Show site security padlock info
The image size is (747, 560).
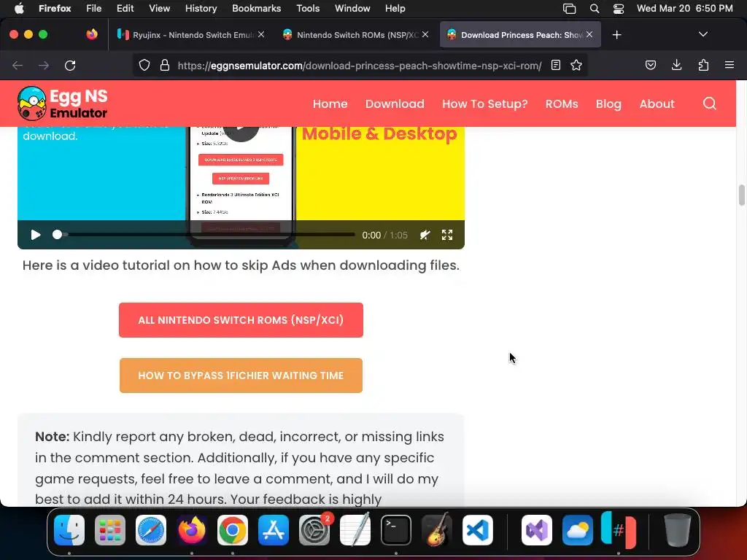(165, 65)
